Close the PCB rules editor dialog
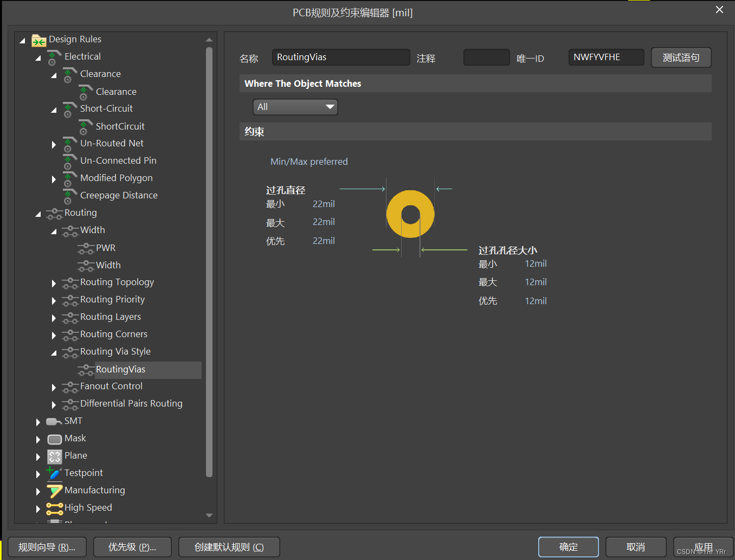This screenshot has height=560, width=735. pyautogui.click(x=719, y=10)
